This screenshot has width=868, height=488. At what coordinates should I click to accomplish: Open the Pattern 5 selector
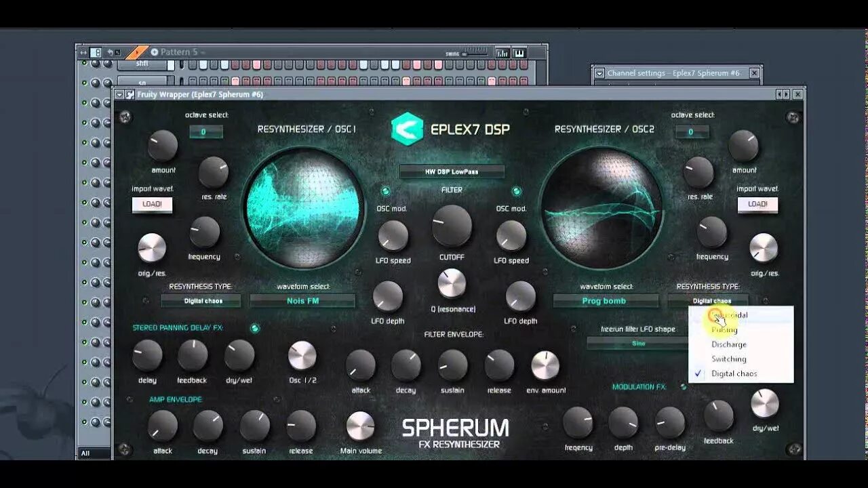coord(180,52)
